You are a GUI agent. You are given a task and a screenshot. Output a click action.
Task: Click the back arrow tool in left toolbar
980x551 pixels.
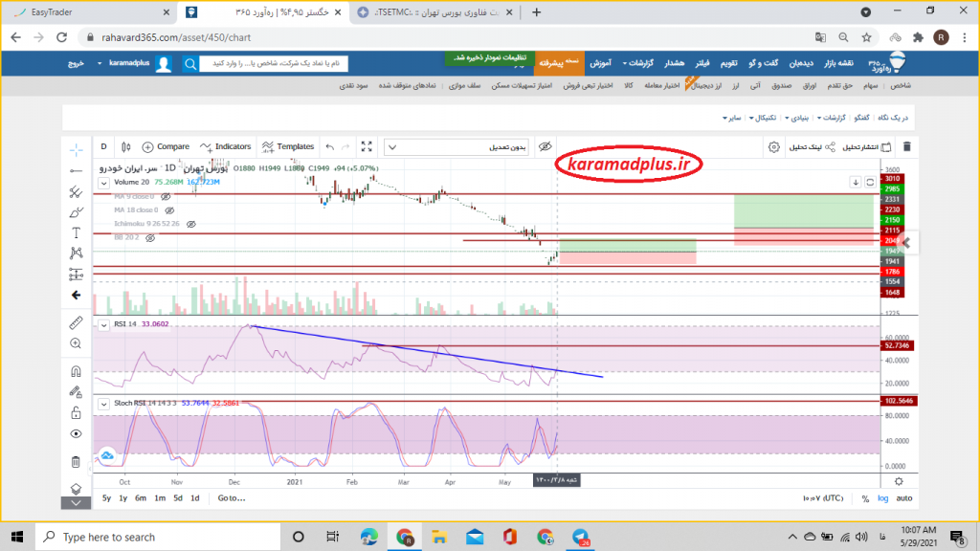[x=76, y=295]
